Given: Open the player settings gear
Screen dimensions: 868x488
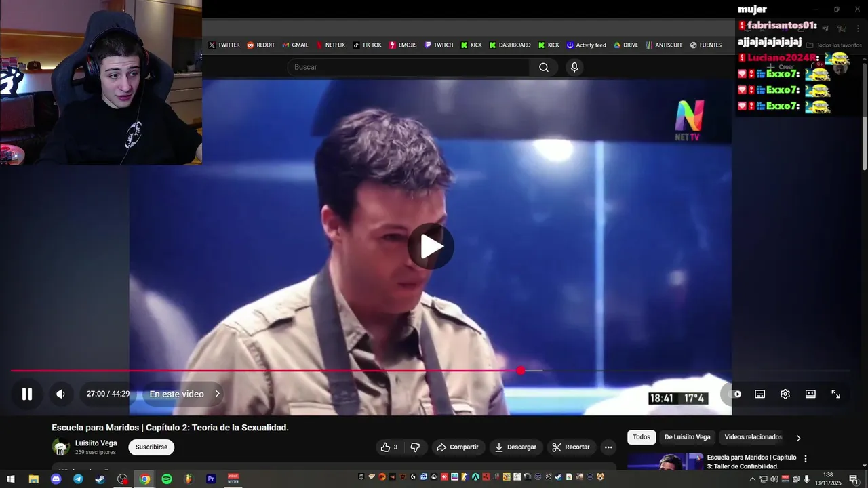Looking at the screenshot, I should click(x=785, y=394).
